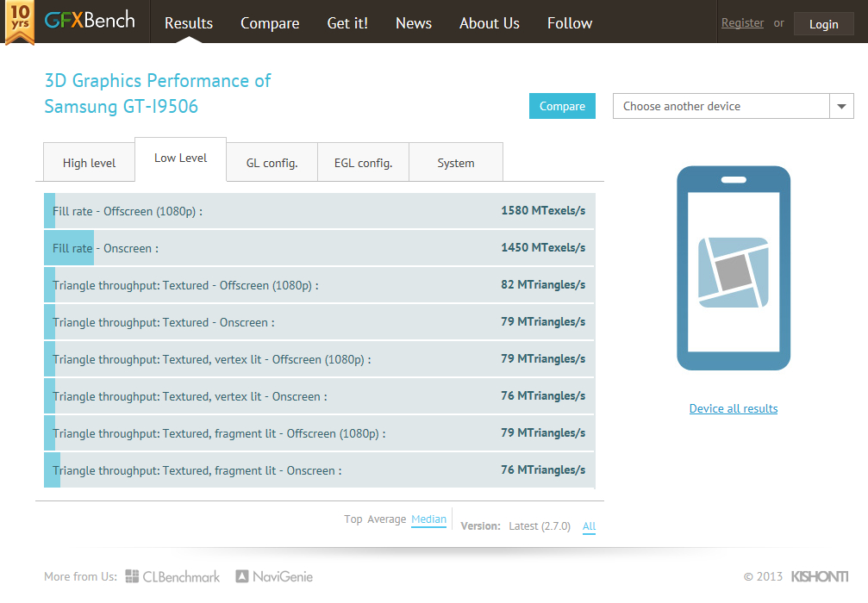Choose the Latest (2.7.0) version filter
Viewport: 868px width, 603px height.
point(540,525)
